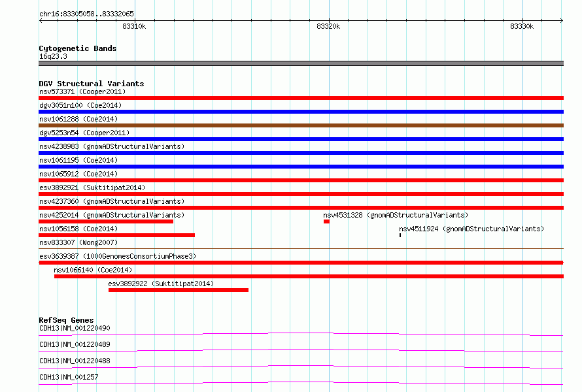This screenshot has height=392, width=582.
Task: Click the red esv3892922 variant bar
Action: coord(179,290)
